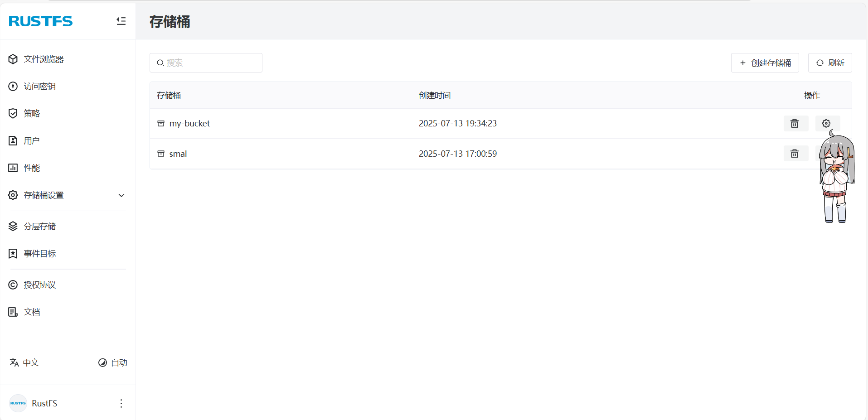Delete the smal storage bucket
Screen dimensions: 868x420
click(x=795, y=154)
